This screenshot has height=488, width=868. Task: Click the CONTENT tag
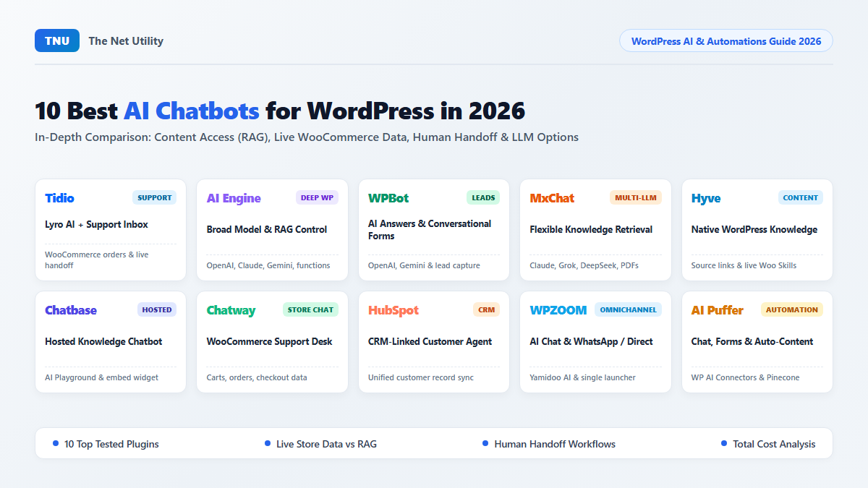[801, 197]
